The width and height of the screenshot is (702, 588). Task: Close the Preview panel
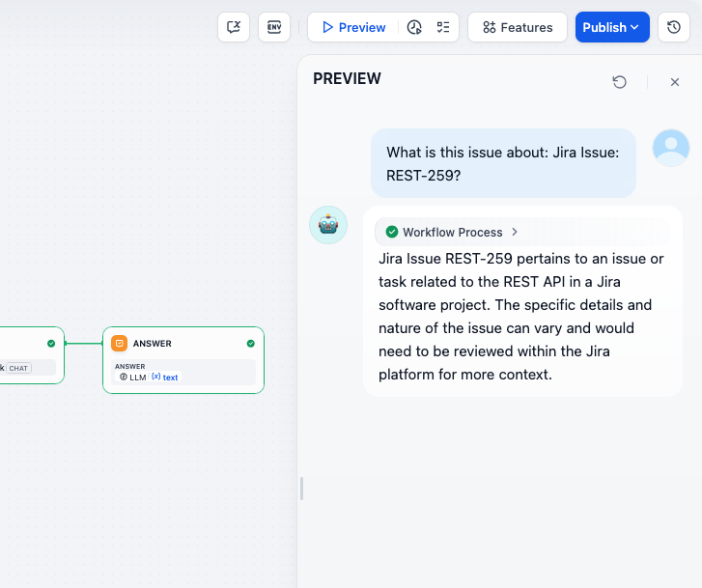[675, 82]
